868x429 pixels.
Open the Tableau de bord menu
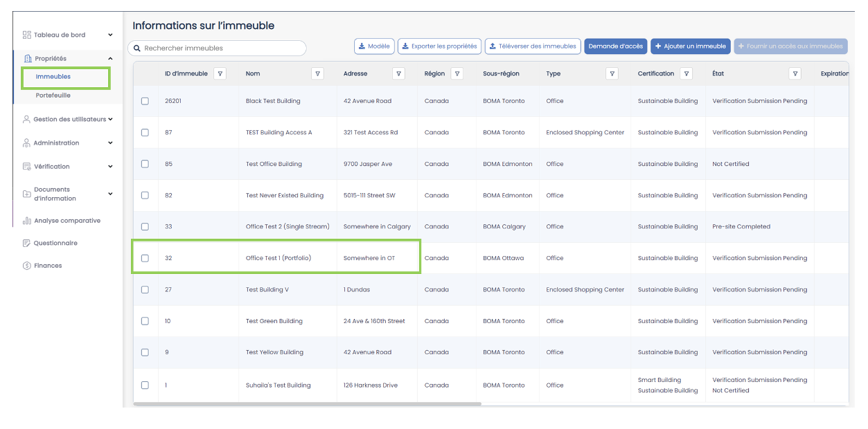tap(60, 35)
